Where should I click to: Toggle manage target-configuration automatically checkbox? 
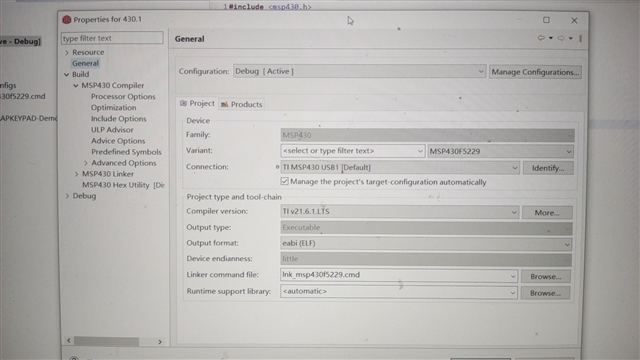284,181
